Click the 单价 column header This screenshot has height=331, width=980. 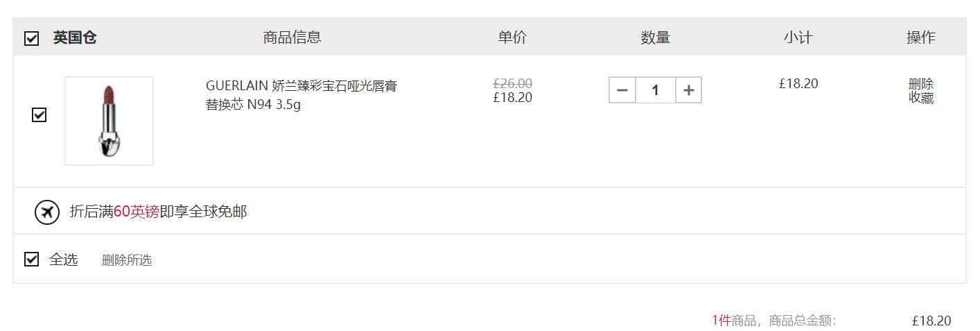[x=513, y=37]
